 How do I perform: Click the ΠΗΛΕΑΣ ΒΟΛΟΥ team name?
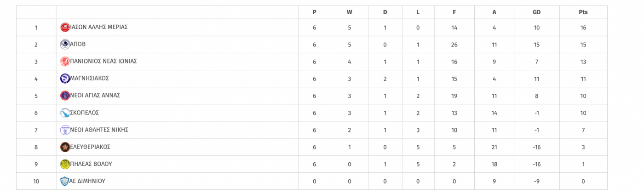pyautogui.click(x=91, y=164)
